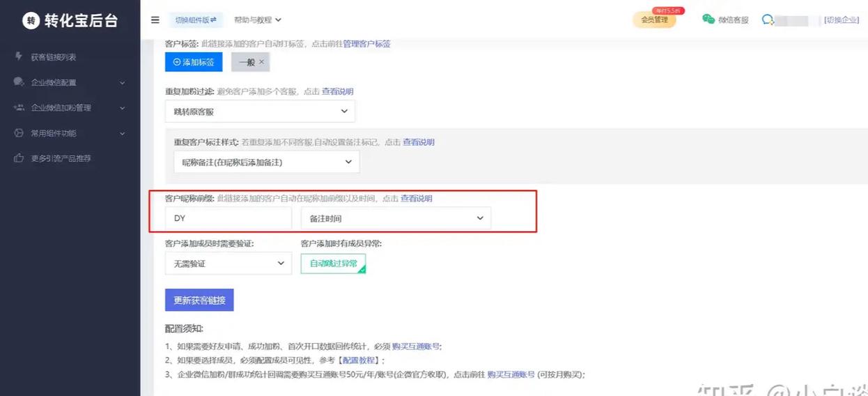Click the blue 添加标签 button
This screenshot has width=868, height=396.
click(x=194, y=62)
